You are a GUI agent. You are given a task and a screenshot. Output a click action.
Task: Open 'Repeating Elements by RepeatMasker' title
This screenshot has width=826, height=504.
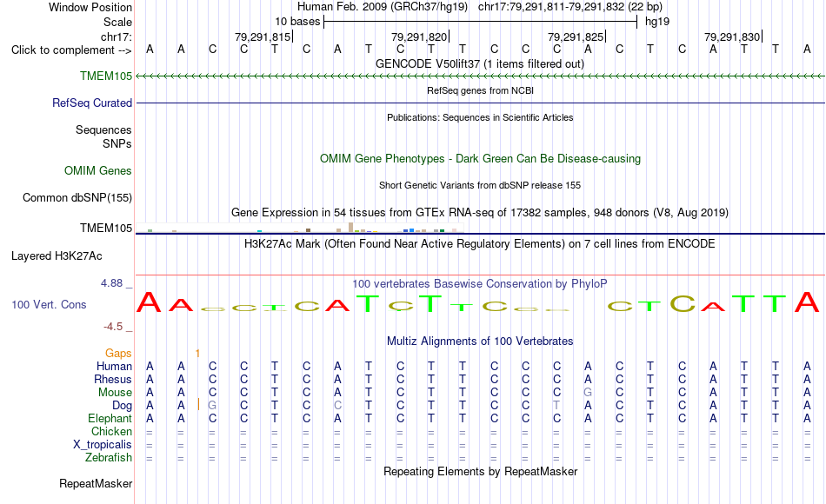[480, 471]
